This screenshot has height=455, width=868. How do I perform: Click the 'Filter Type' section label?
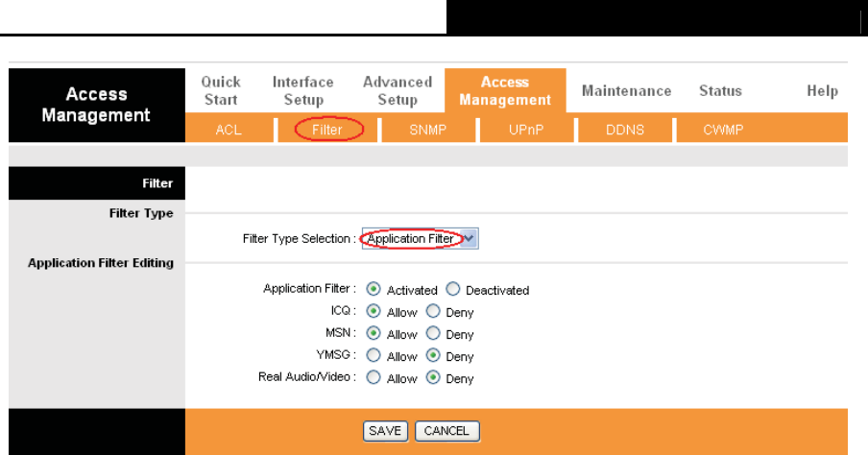141,214
